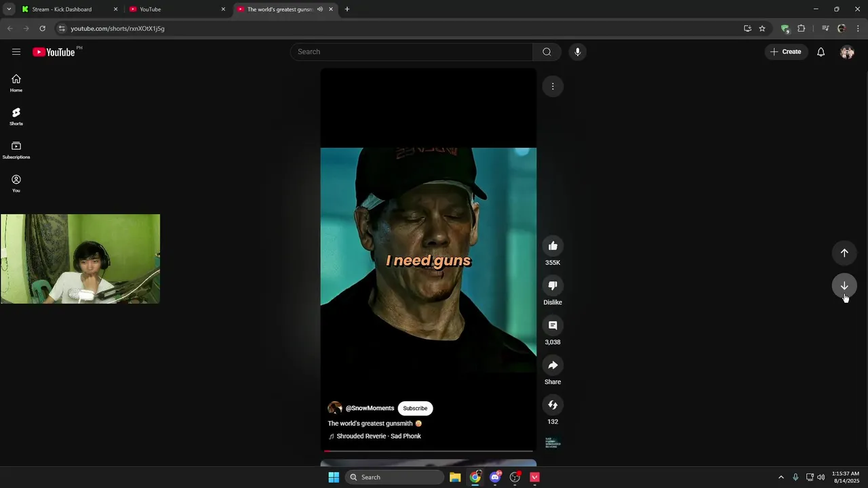Open the YouTube guide hamburger menu
Image resolution: width=868 pixels, height=488 pixels.
tap(16, 52)
